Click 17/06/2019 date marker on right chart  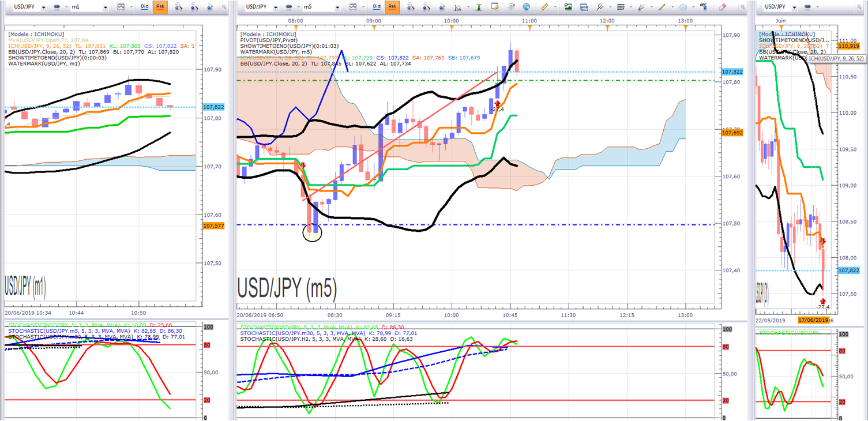coord(813,319)
